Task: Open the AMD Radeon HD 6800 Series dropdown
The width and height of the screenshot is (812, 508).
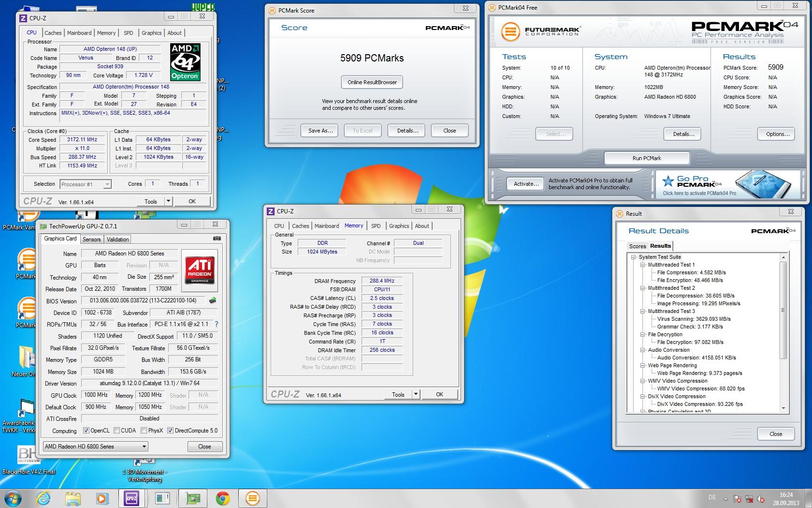Action: (x=95, y=447)
